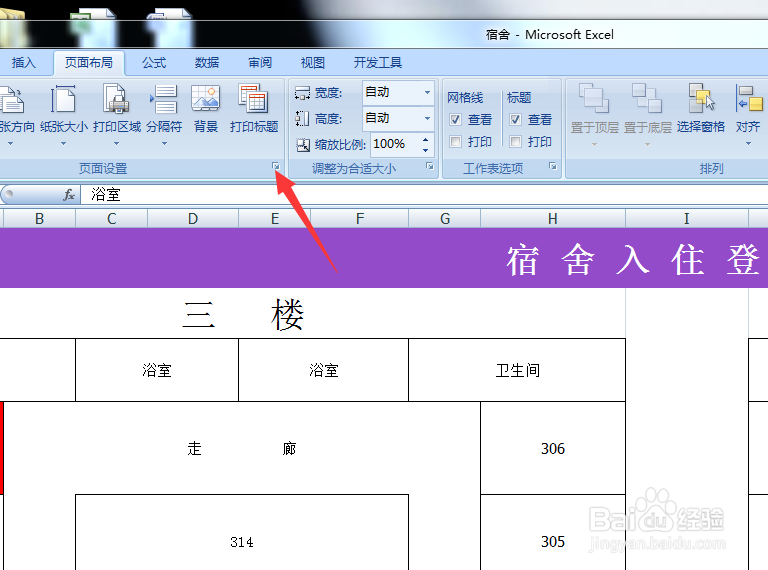Click the 打印区域 print area icon

116,98
